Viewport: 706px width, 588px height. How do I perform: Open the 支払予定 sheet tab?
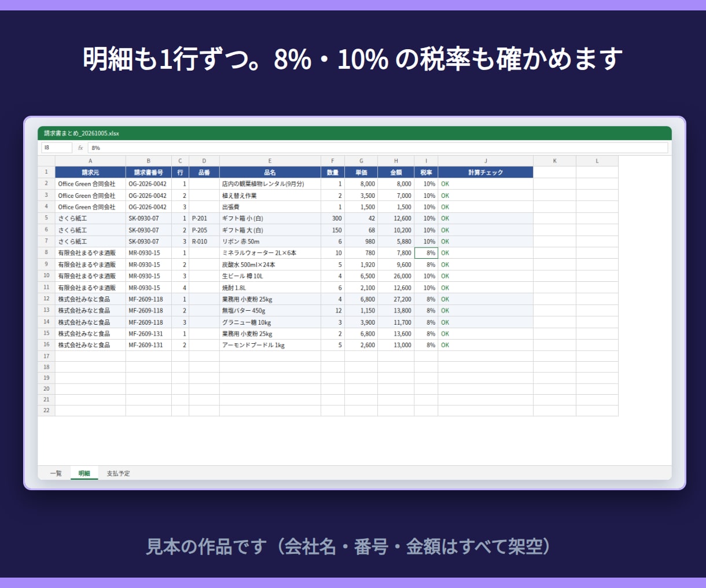(x=118, y=473)
